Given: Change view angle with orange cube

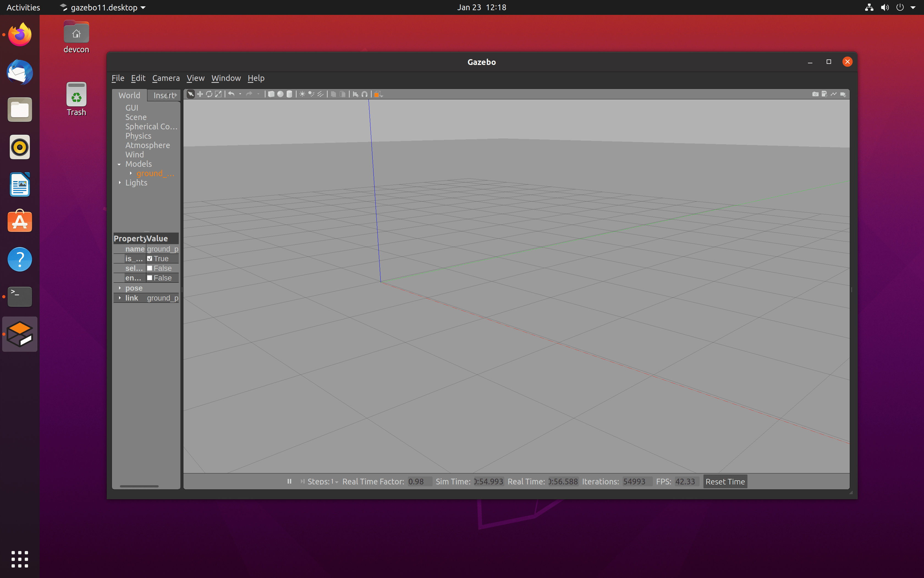Looking at the screenshot, I should click(x=378, y=94).
